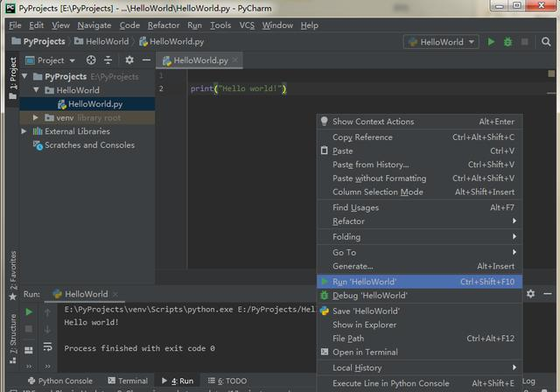Screen dimensions: 560x392
Task: Open the Refactor submenu in context menu
Action: pyautogui.click(x=420, y=221)
